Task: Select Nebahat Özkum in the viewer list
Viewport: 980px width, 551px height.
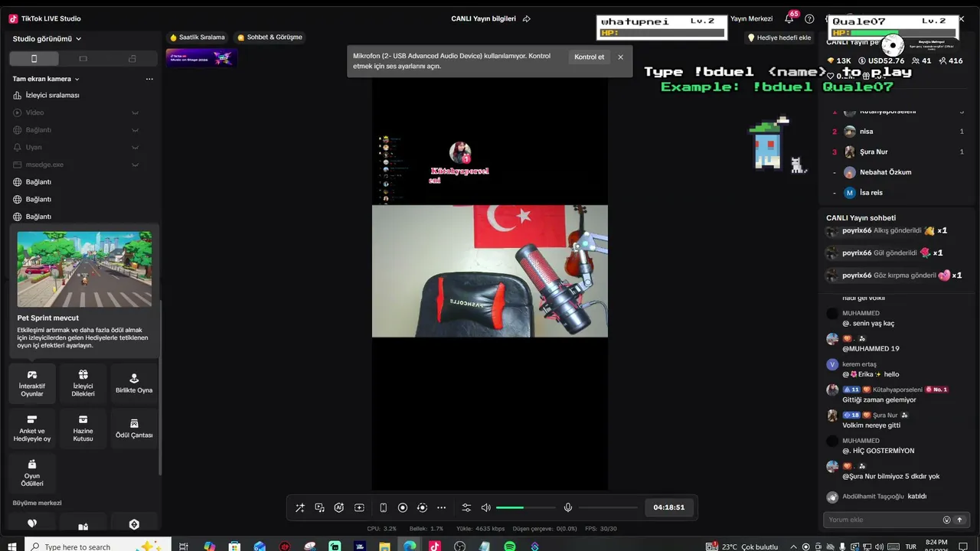Action: tap(897, 172)
